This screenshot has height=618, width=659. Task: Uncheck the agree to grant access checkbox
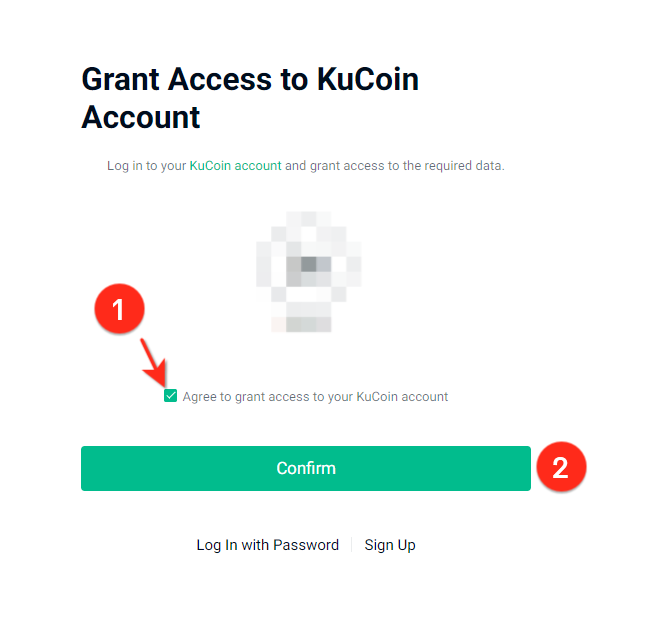point(171,396)
